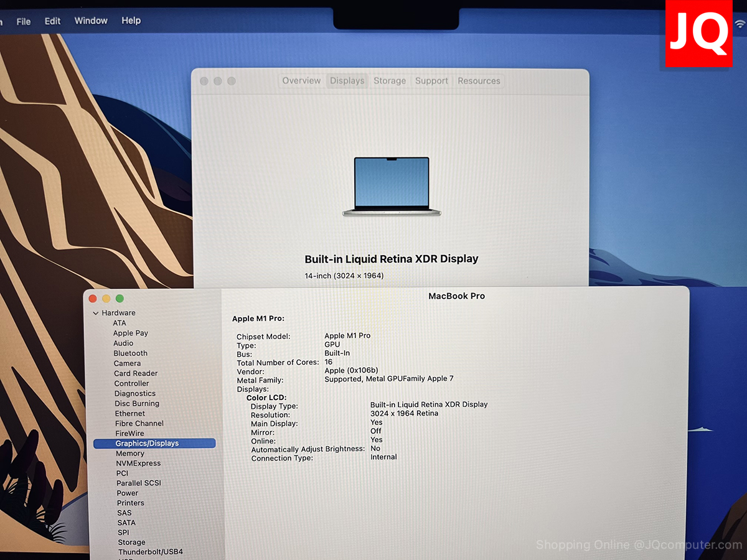Image resolution: width=747 pixels, height=560 pixels.
Task: Click 'Supported, Metal GPUFamily Apple 7' value
Action: tap(389, 378)
